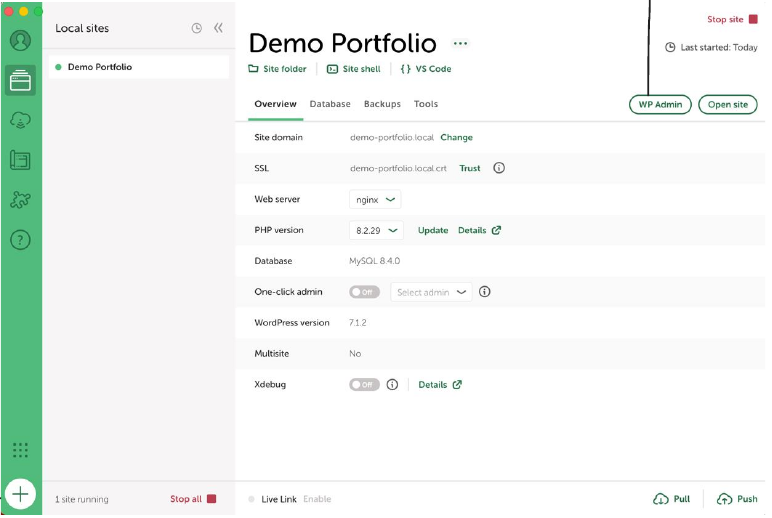Open the apps grid dots icon

click(x=20, y=450)
